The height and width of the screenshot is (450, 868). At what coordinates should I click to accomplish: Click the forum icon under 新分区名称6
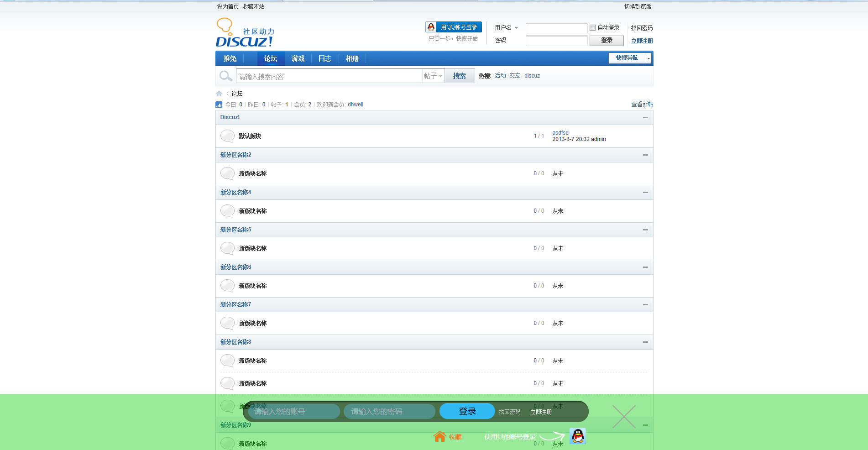pos(227,286)
